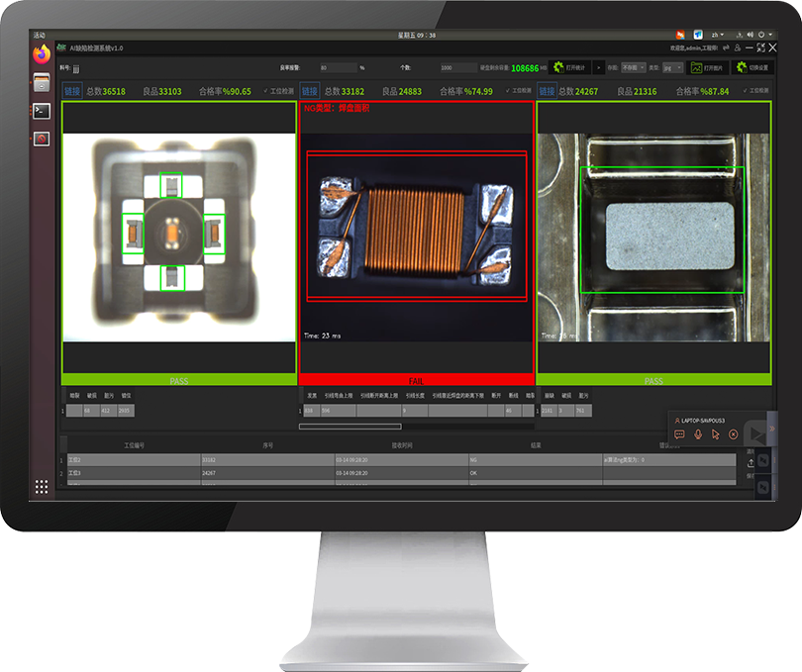Click the gray pad component image
Image resolution: width=802 pixels, height=672 pixels.
coord(653,238)
